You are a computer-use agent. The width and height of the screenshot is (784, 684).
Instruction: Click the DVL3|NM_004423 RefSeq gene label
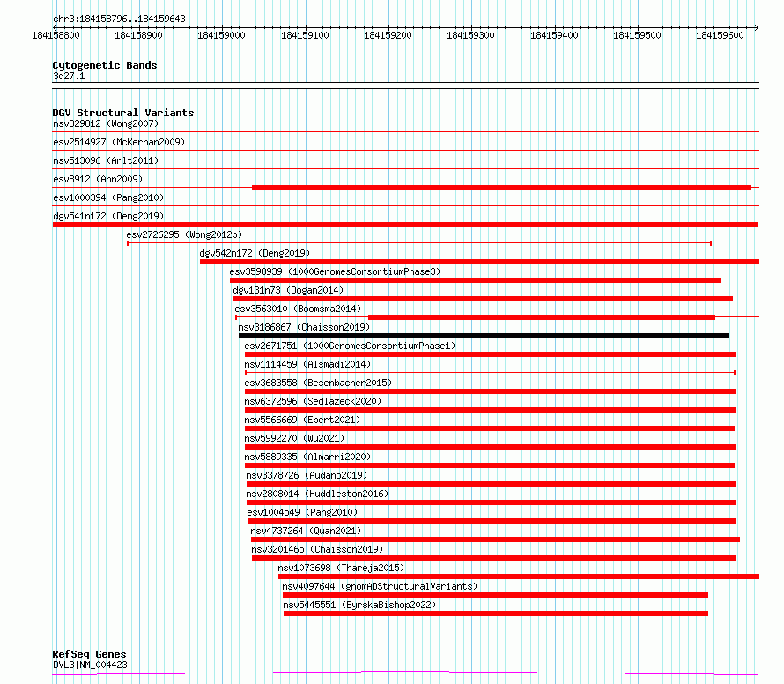[x=90, y=665]
